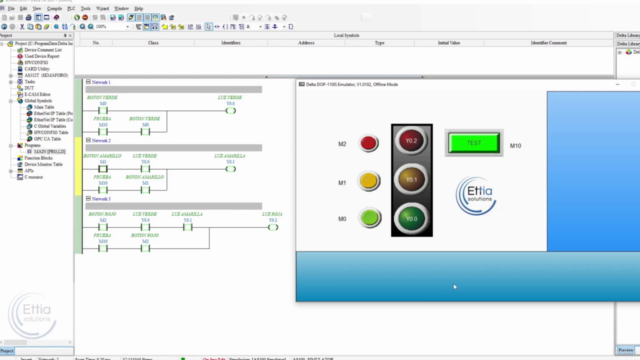This screenshot has height=360, width=640.
Task: Collapse Network 2 in ladder editor
Action: 88,140
